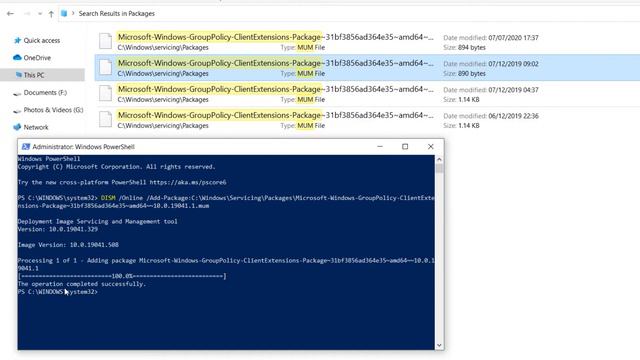Screen dimensions: 640x360
Task: Click file icon of the 894 bytes result
Action: coord(105,41)
